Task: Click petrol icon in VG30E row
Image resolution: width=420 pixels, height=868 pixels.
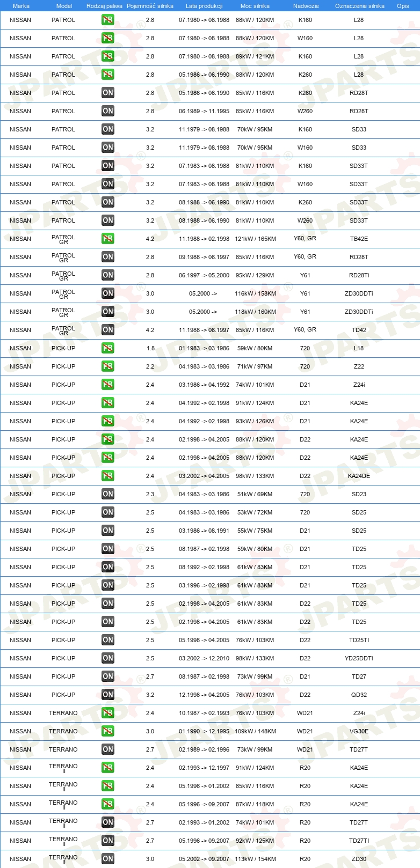Action: (x=108, y=731)
